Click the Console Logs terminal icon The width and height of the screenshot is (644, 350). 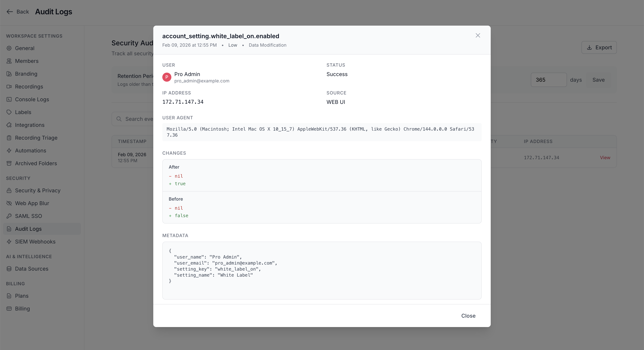click(x=9, y=99)
